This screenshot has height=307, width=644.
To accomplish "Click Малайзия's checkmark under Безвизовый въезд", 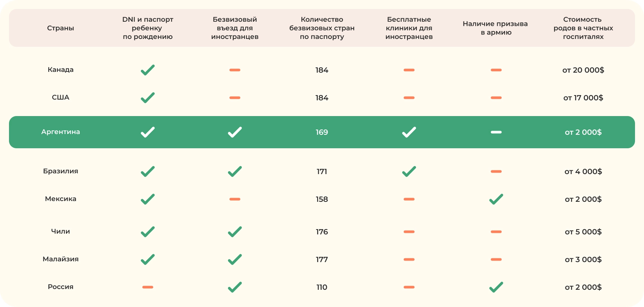I will pyautogui.click(x=235, y=259).
